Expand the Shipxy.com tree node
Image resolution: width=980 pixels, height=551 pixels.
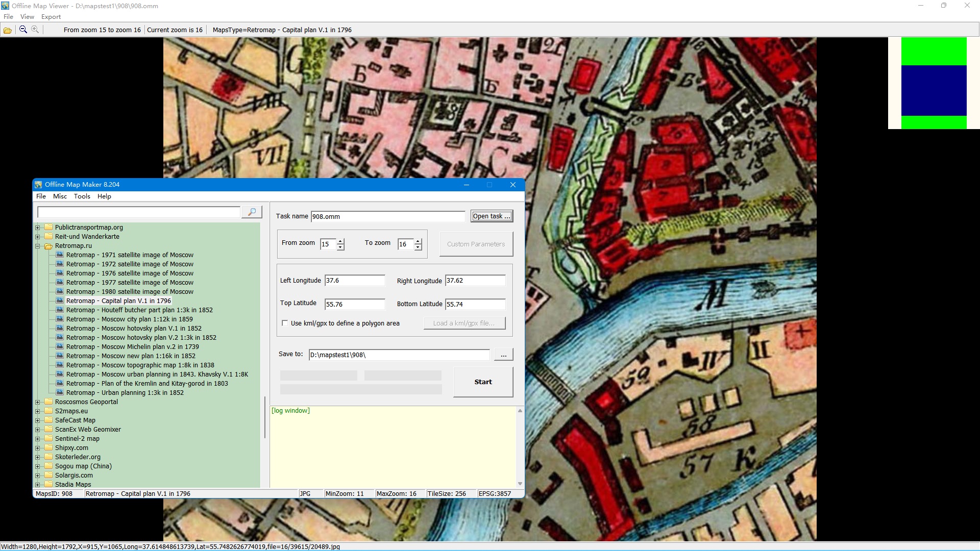point(37,448)
